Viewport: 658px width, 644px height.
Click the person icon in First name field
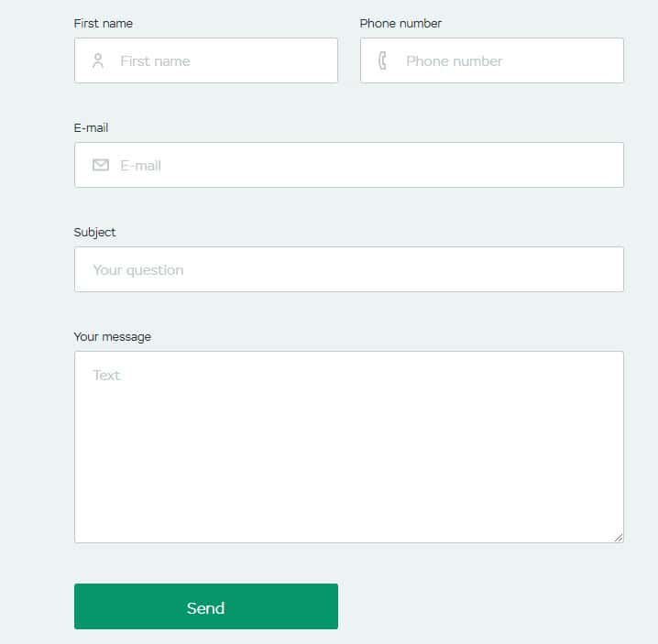click(98, 61)
